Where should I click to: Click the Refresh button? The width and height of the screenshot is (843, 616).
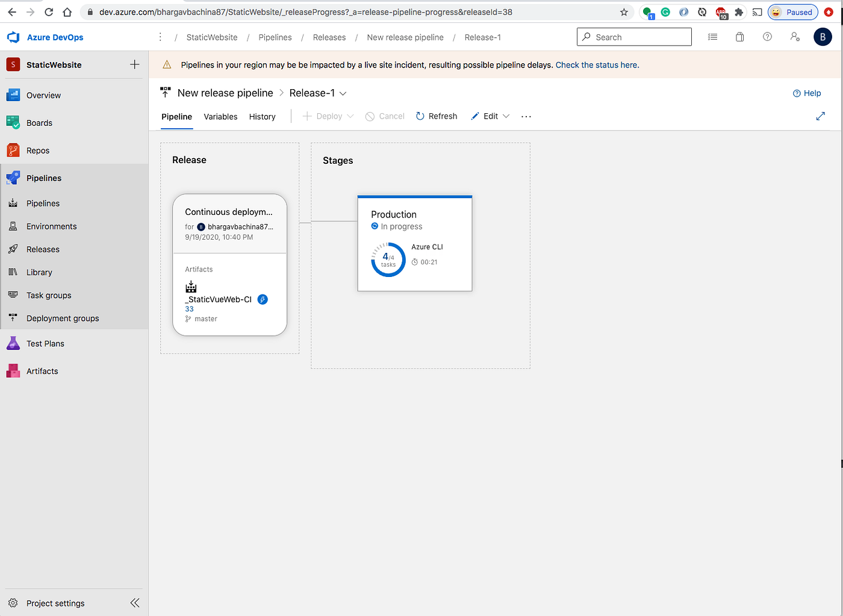point(436,116)
